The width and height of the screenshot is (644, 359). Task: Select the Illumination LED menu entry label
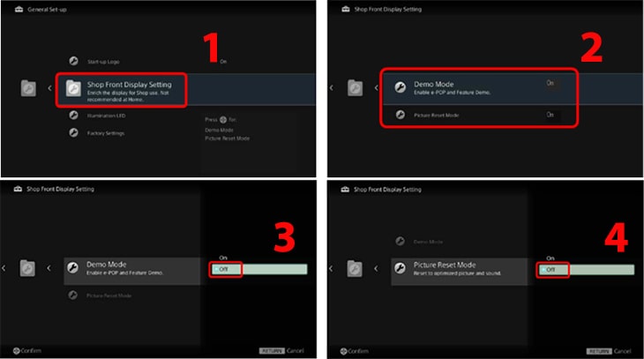(106, 116)
